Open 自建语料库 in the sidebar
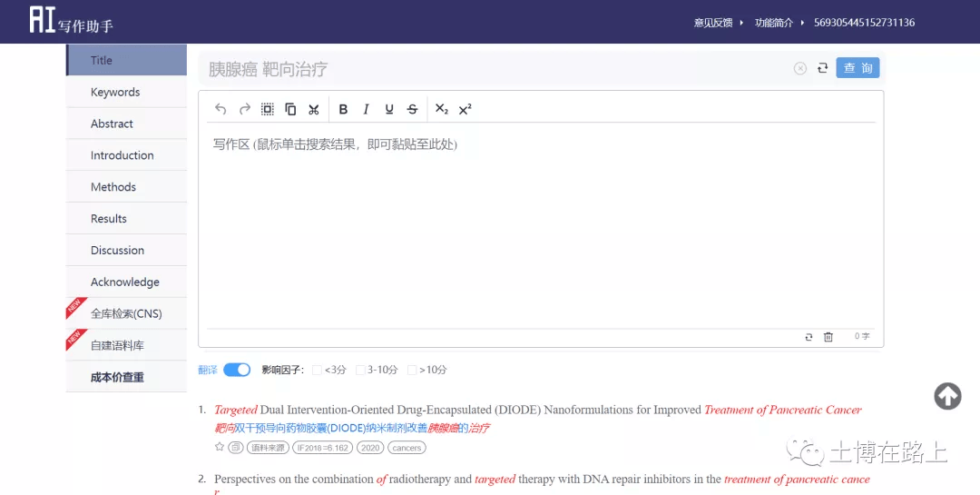This screenshot has width=980, height=495. [x=126, y=345]
